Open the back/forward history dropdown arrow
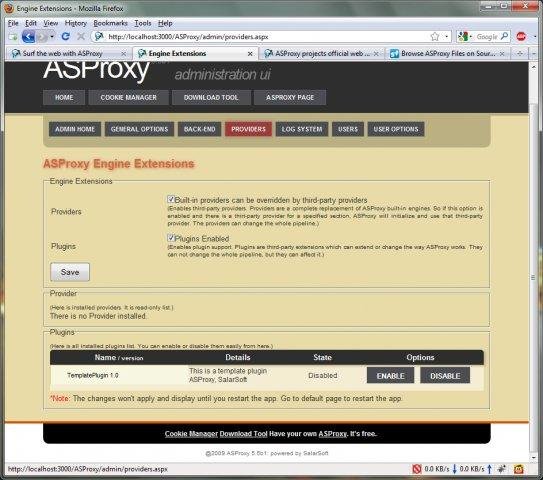The image size is (543, 480). point(52,37)
